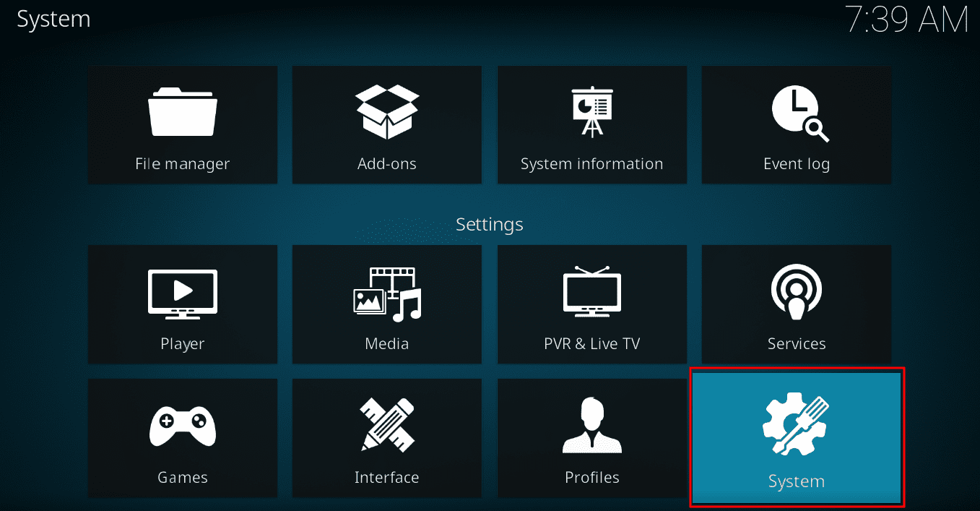Click the "Profiles" text label

591,477
